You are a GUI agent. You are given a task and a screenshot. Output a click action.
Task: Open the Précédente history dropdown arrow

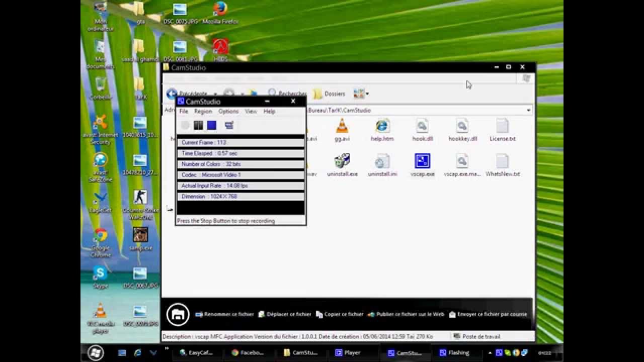[x=215, y=94]
